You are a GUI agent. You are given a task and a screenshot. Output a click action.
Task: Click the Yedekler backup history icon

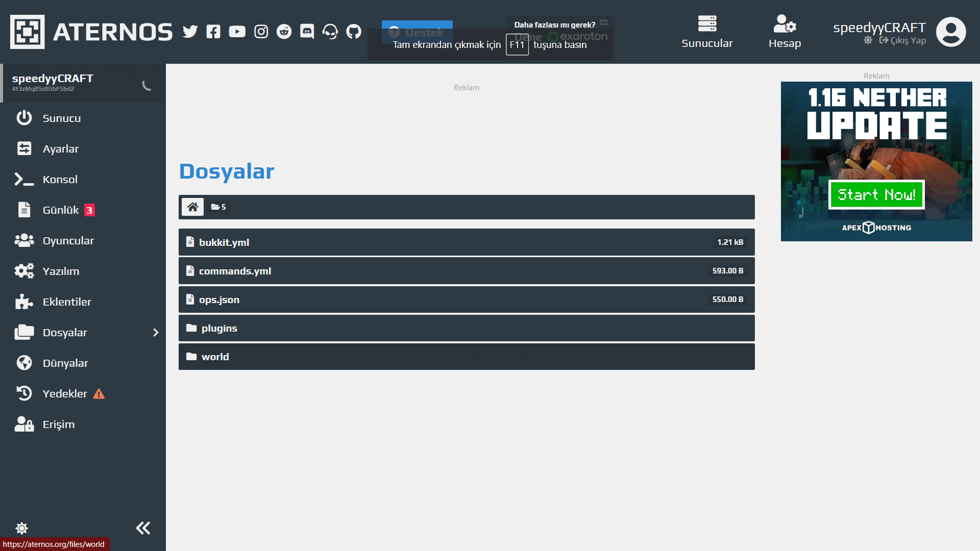coord(24,393)
